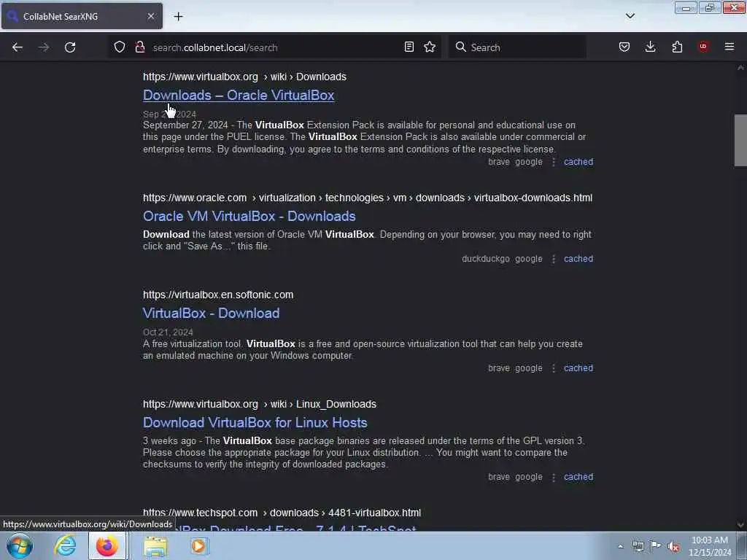Click the network tray icon
The height and width of the screenshot is (560, 747).
[x=638, y=547]
